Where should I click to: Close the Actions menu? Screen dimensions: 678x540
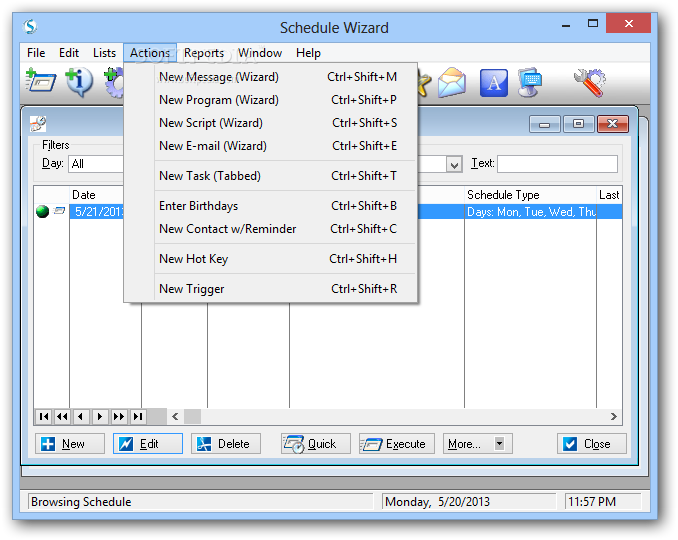pyautogui.click(x=150, y=53)
